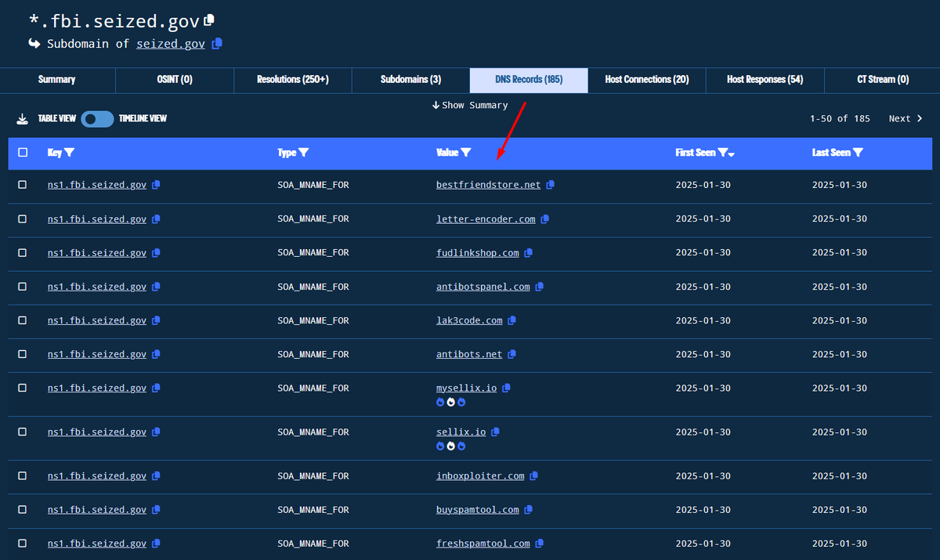Open Host Responses (54) tab

[765, 80]
